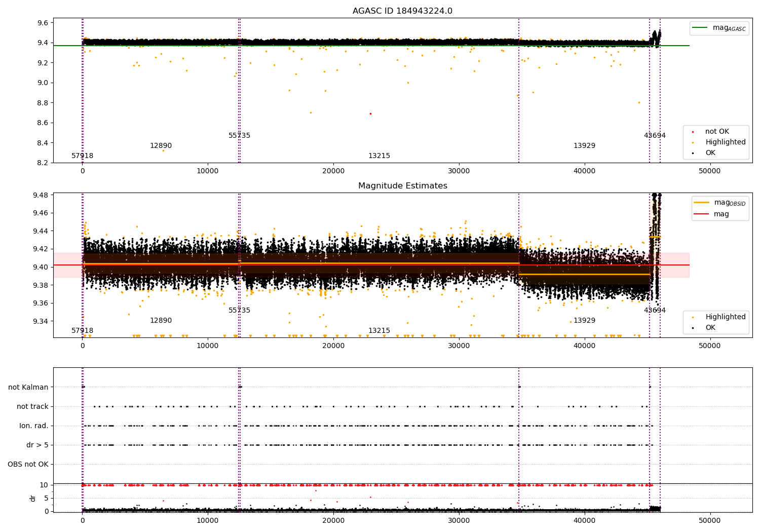Click the red 'not OK' point near 8.7 magnitude
760x532 pixels.
pyautogui.click(x=370, y=113)
